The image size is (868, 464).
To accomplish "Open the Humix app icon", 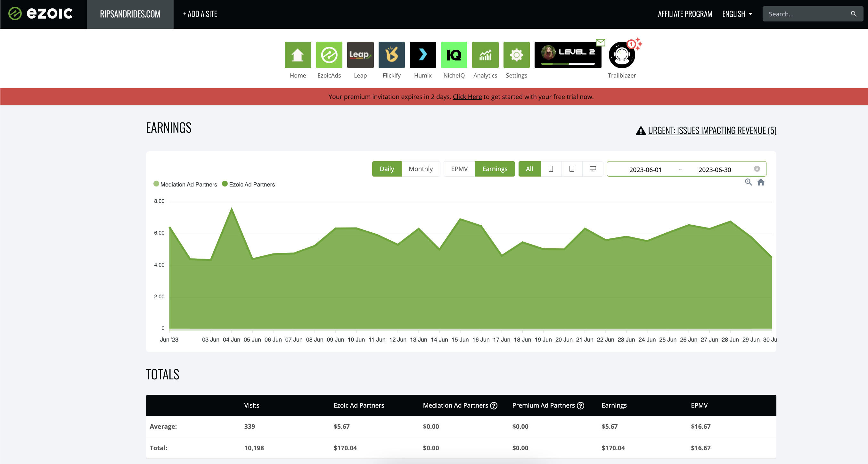I will (x=422, y=55).
